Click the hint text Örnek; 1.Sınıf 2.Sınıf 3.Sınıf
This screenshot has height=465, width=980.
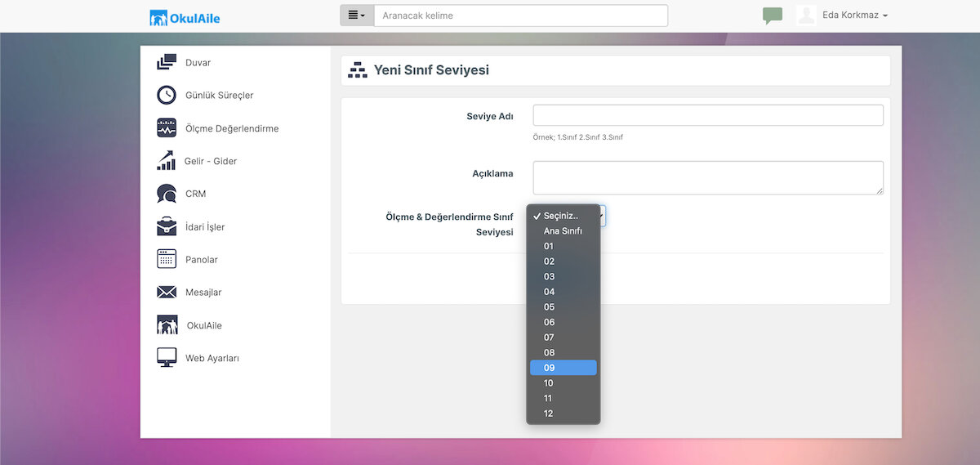click(578, 137)
